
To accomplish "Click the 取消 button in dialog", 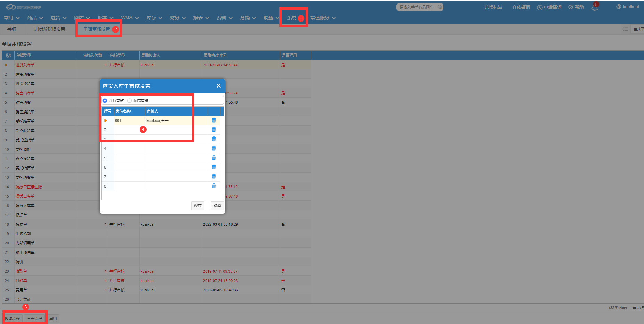I will point(217,206).
